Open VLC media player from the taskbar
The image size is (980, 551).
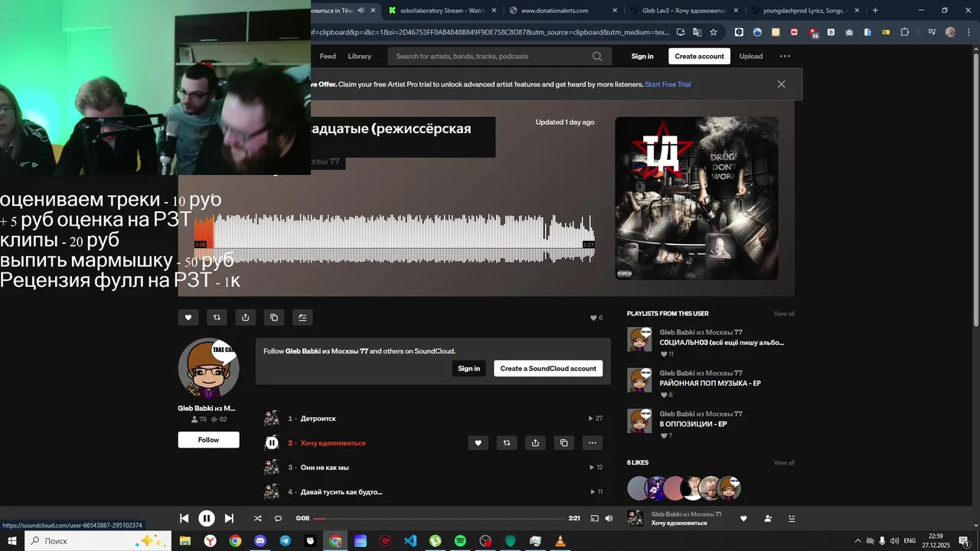[x=560, y=541]
